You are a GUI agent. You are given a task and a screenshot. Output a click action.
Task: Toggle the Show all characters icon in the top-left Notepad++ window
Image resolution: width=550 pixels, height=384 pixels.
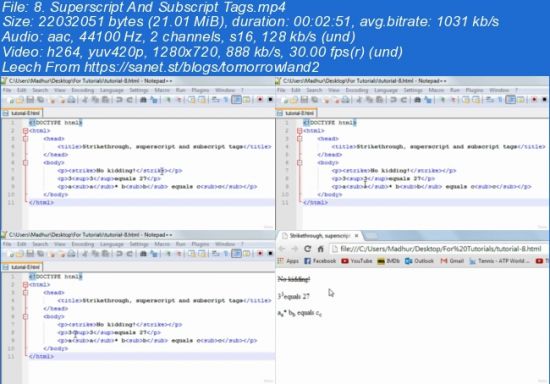click(x=226, y=100)
